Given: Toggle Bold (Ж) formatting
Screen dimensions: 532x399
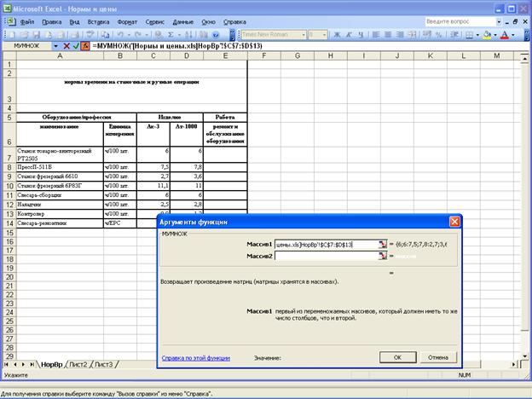Looking at the screenshot, I should tap(337, 35).
